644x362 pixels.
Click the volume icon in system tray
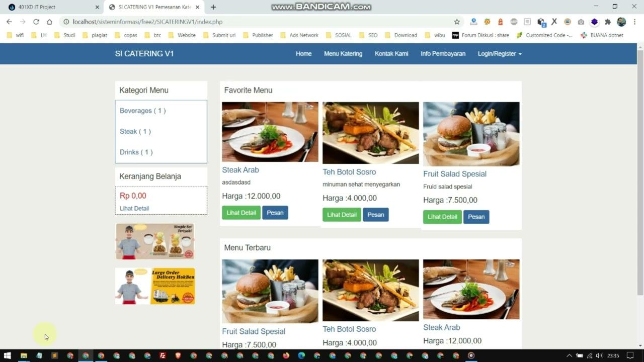[600, 355]
